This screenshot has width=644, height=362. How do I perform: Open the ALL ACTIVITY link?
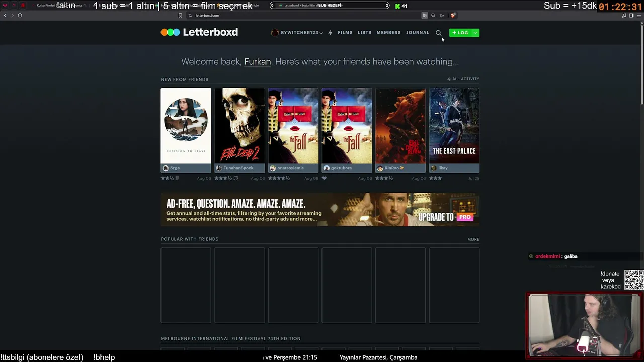(x=463, y=79)
